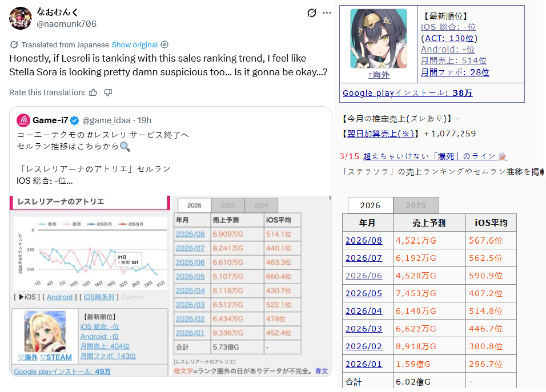Image resolution: width=546 pixels, height=392 pixels.
Task: Open the quoted tweet's 19h timestamp
Action: (x=144, y=120)
